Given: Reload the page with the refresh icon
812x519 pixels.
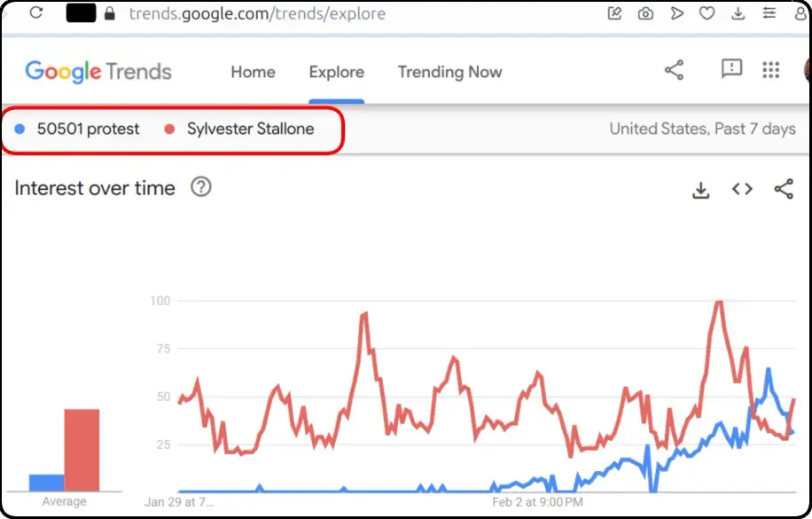Looking at the screenshot, I should point(36,12).
